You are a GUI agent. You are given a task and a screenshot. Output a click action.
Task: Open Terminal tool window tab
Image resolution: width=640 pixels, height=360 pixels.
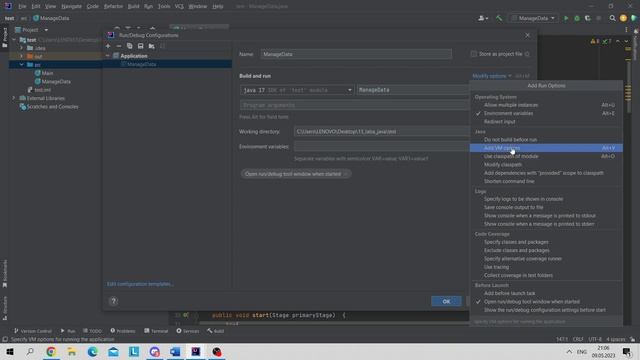(156, 331)
